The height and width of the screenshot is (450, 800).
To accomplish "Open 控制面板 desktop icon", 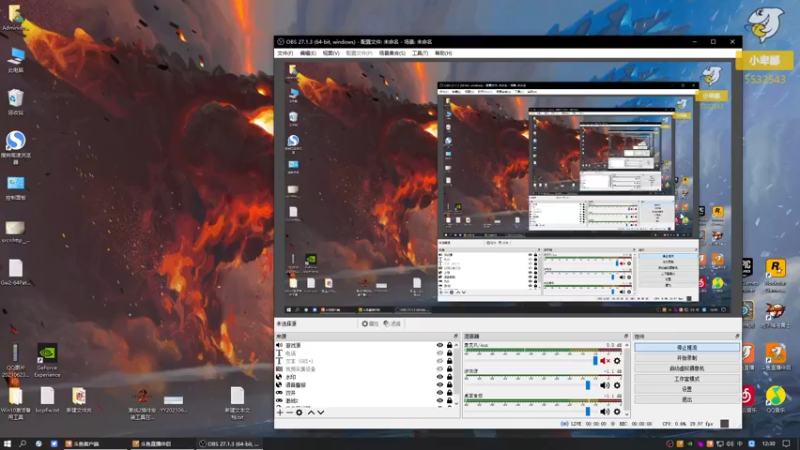I will point(16,188).
